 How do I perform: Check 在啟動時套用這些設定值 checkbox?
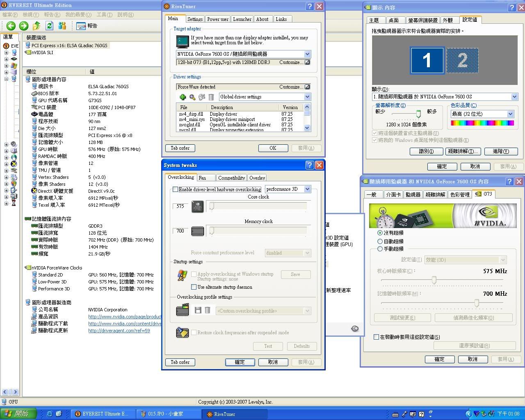pos(376,337)
